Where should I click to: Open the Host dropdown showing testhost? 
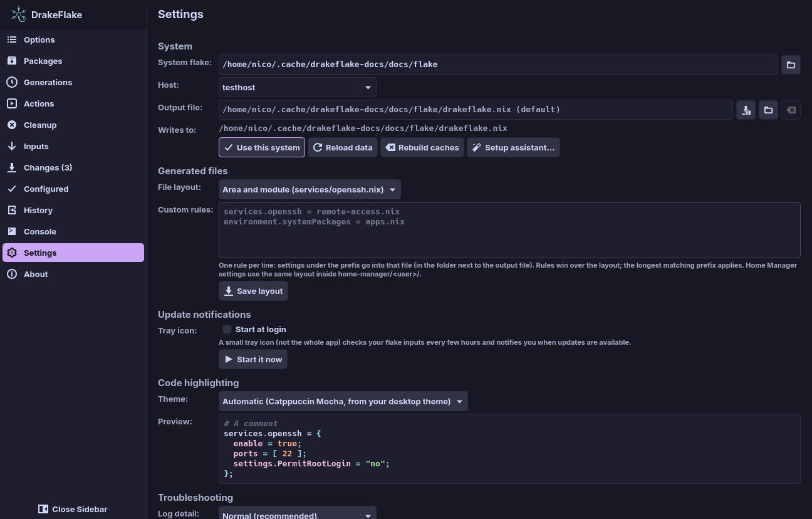(298, 87)
